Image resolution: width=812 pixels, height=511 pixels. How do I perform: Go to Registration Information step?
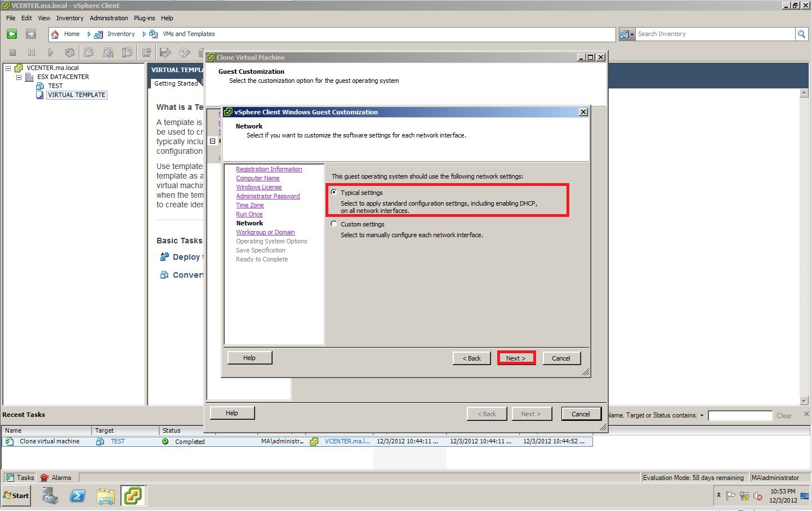point(269,169)
